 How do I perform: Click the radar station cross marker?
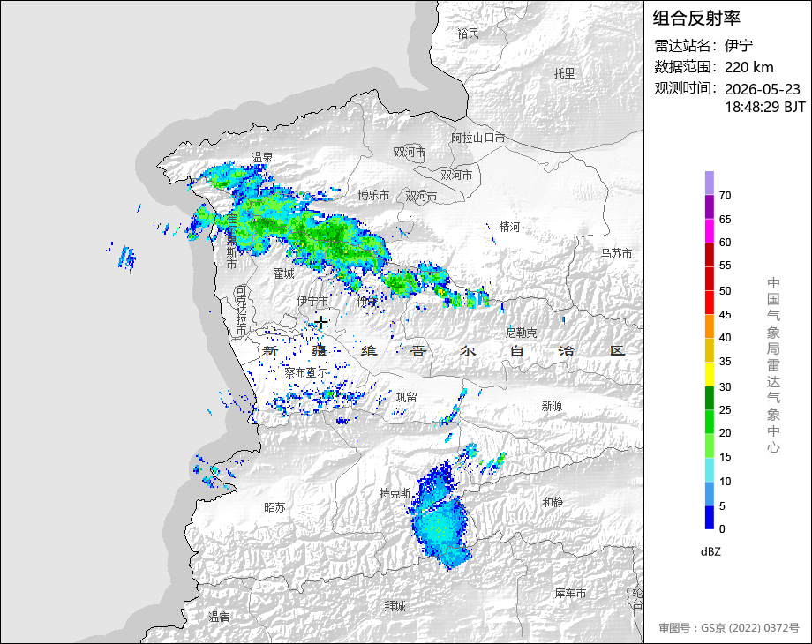[320, 323]
